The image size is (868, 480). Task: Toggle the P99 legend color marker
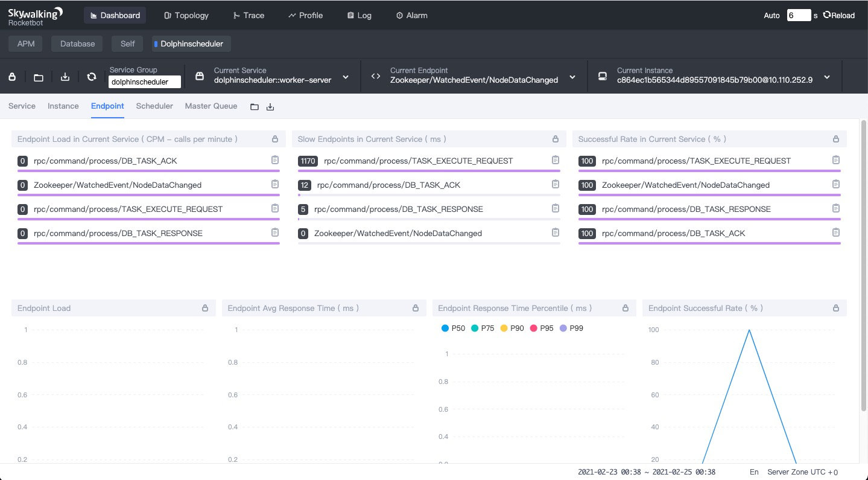563,328
